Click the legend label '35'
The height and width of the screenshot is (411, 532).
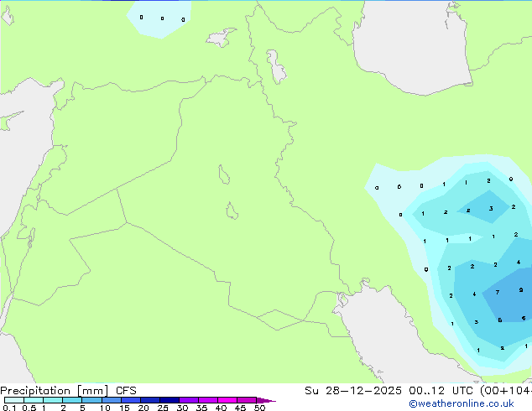point(201,408)
